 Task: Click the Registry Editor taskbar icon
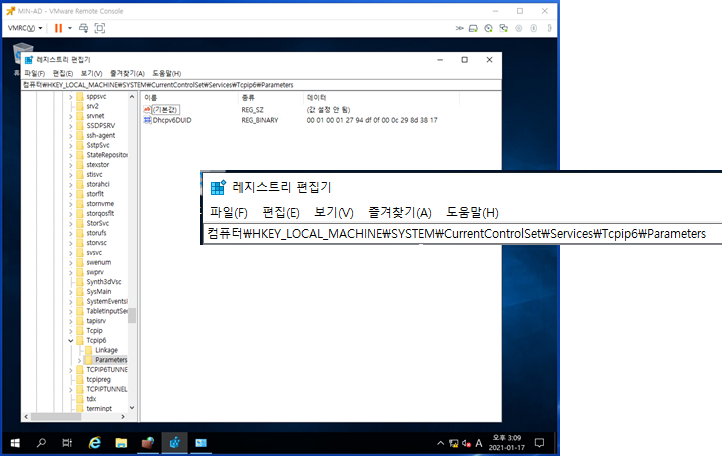[x=175, y=443]
